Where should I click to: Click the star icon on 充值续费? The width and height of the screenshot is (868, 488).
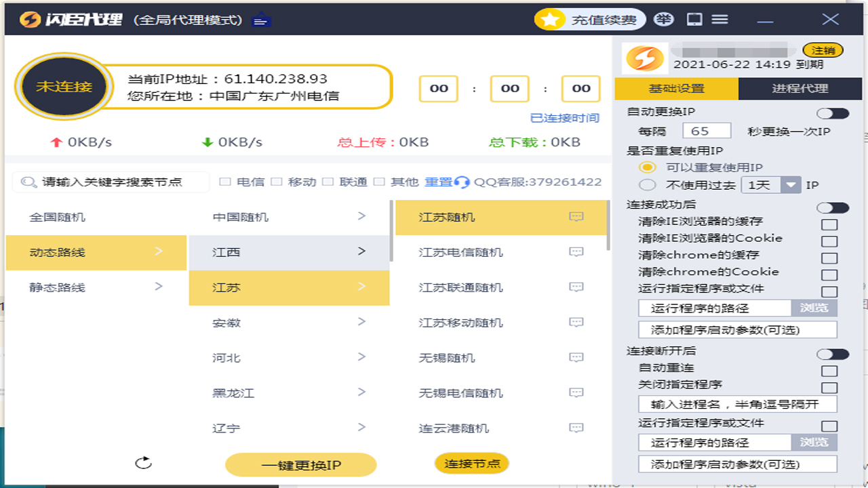tap(550, 20)
